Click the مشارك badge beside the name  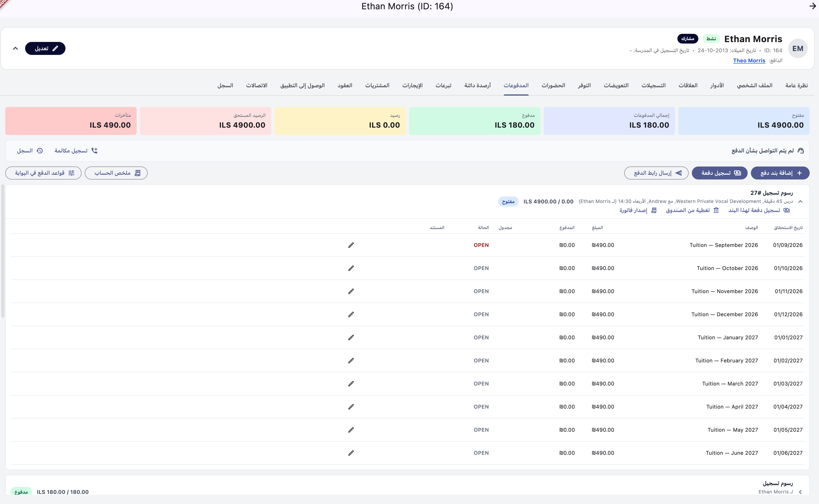(x=687, y=39)
